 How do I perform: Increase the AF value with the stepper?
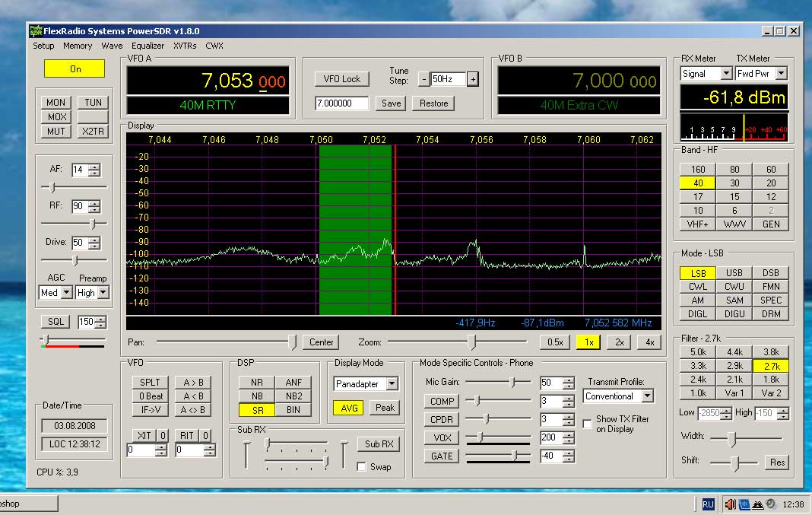[x=94, y=167]
